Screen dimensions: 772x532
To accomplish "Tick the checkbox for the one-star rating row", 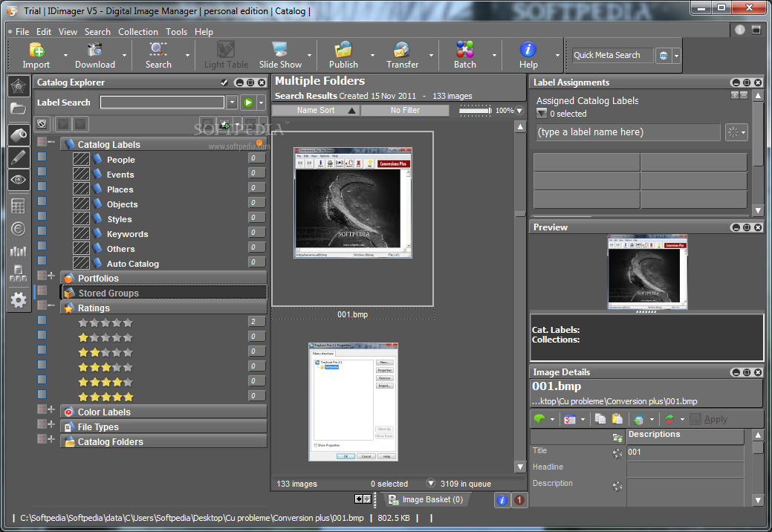I will [42, 334].
